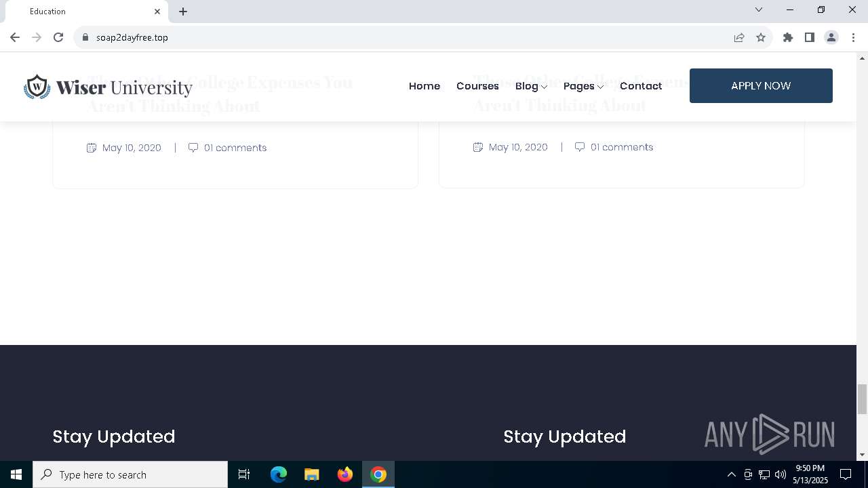Click the Wiser University logo
Viewport: 868px width, 488px height.
(x=108, y=87)
